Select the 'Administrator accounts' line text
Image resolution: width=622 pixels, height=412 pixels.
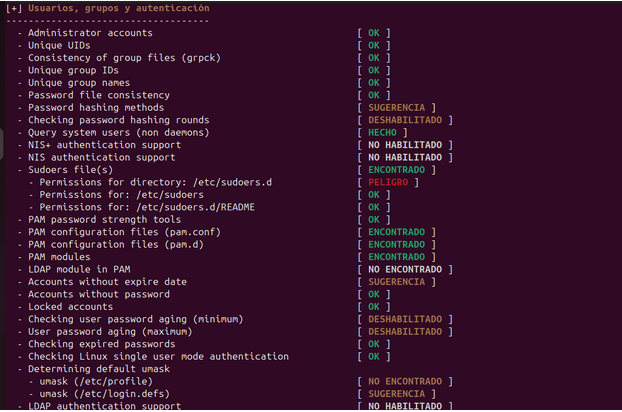coord(90,33)
